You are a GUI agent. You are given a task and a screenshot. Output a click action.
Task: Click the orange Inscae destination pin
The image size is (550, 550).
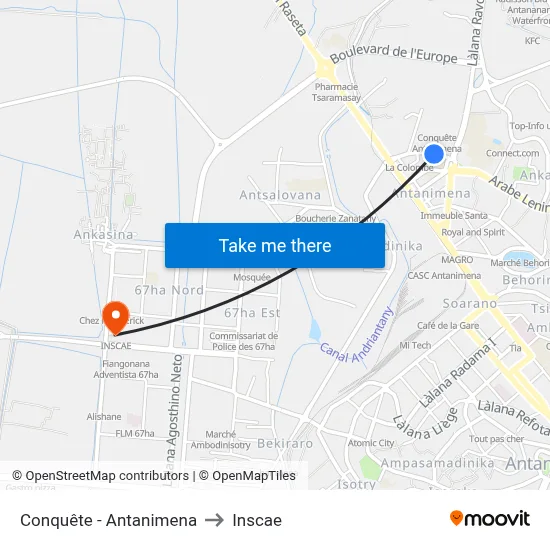pyautogui.click(x=116, y=317)
